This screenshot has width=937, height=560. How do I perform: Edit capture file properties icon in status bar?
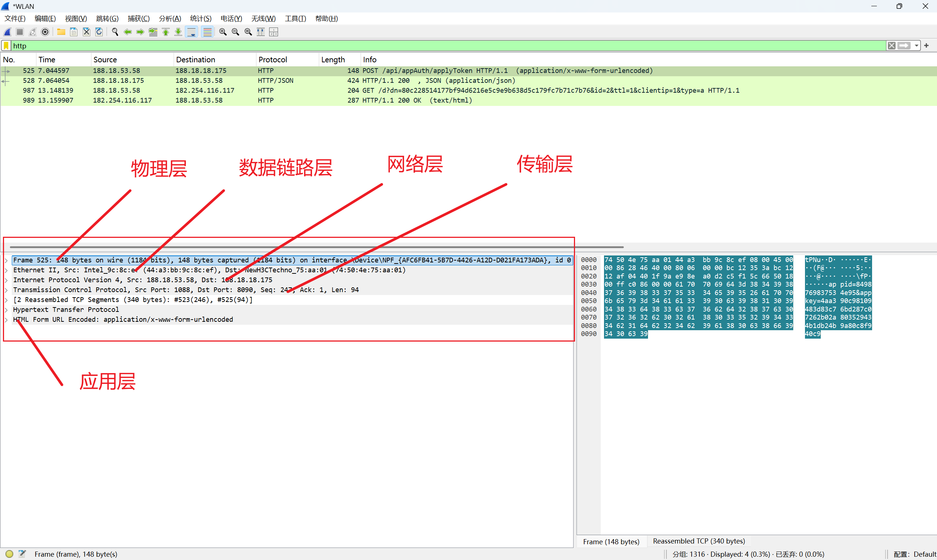pos(22,554)
